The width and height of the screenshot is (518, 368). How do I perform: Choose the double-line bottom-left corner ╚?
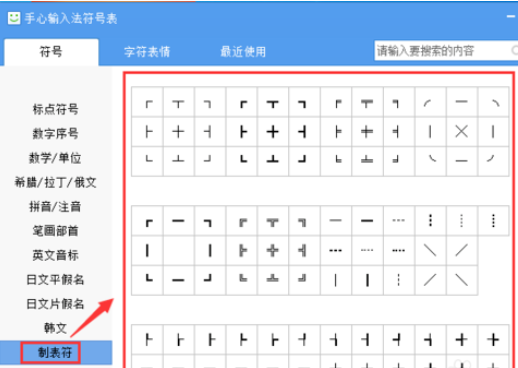pyautogui.click(x=241, y=280)
